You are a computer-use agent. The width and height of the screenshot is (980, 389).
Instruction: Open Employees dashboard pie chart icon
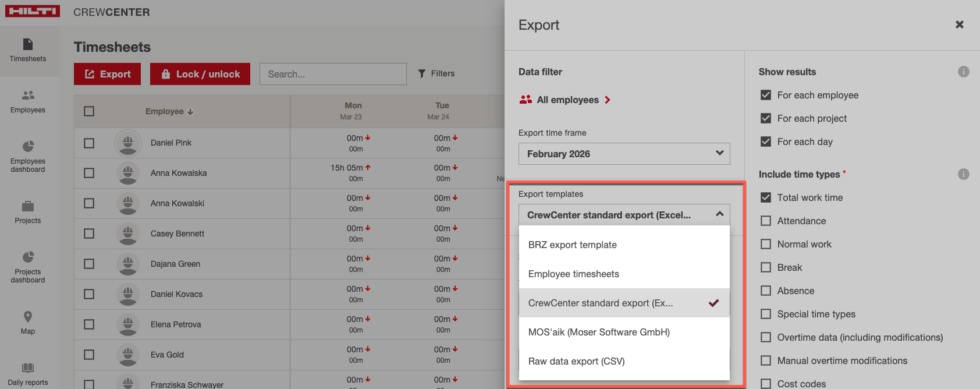click(x=28, y=146)
